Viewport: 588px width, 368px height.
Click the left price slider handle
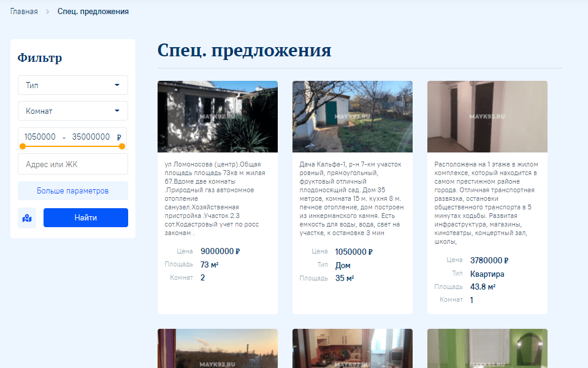[23, 146]
